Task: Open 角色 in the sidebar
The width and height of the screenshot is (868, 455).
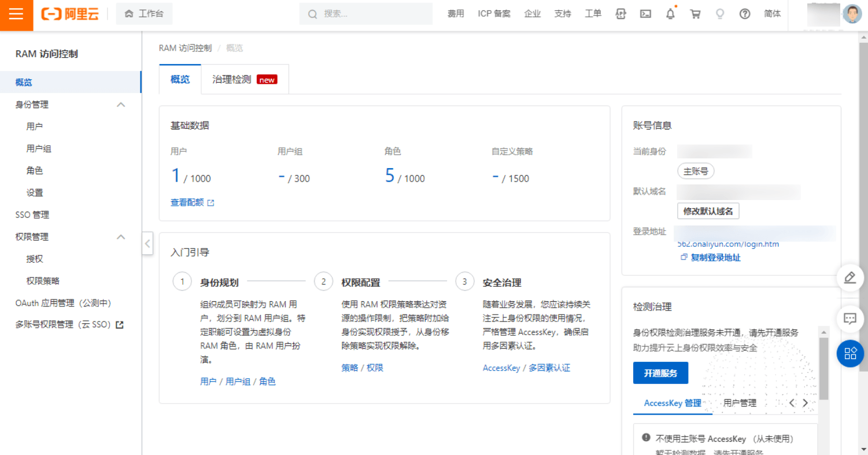Action: click(35, 171)
